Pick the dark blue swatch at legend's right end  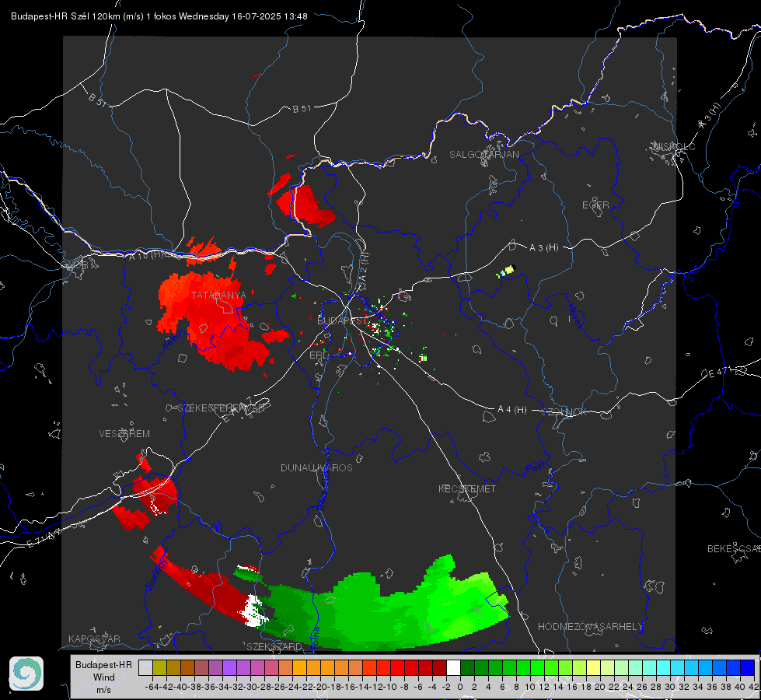(x=748, y=668)
